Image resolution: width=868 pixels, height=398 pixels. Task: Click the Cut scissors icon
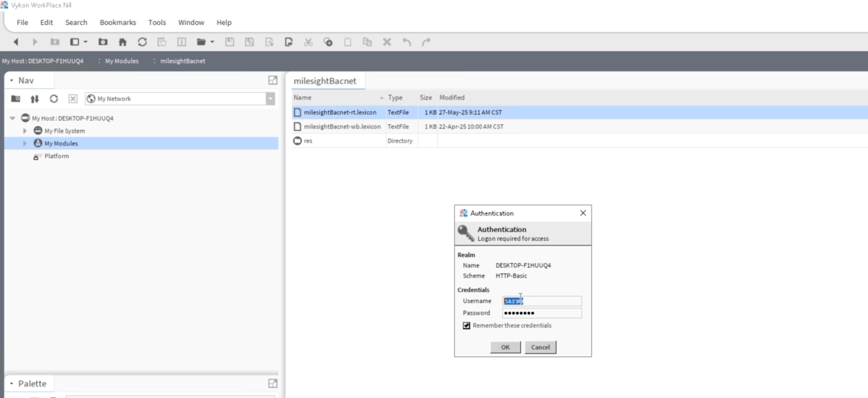point(308,42)
